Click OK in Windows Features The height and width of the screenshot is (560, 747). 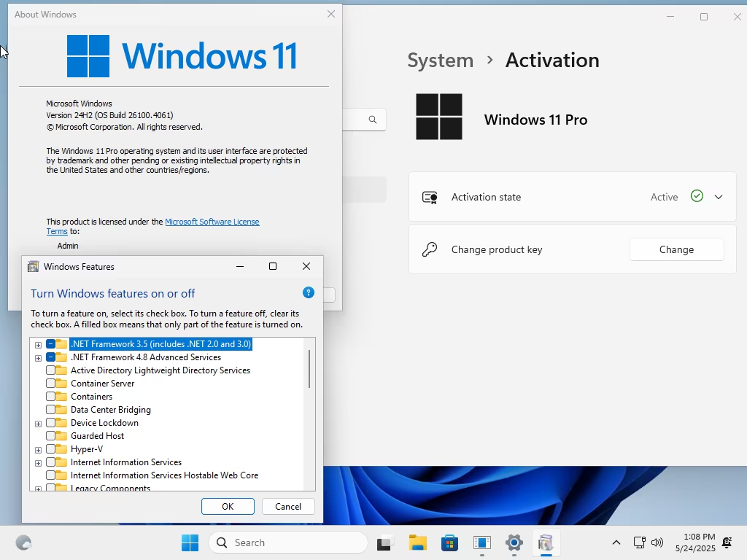pyautogui.click(x=228, y=506)
